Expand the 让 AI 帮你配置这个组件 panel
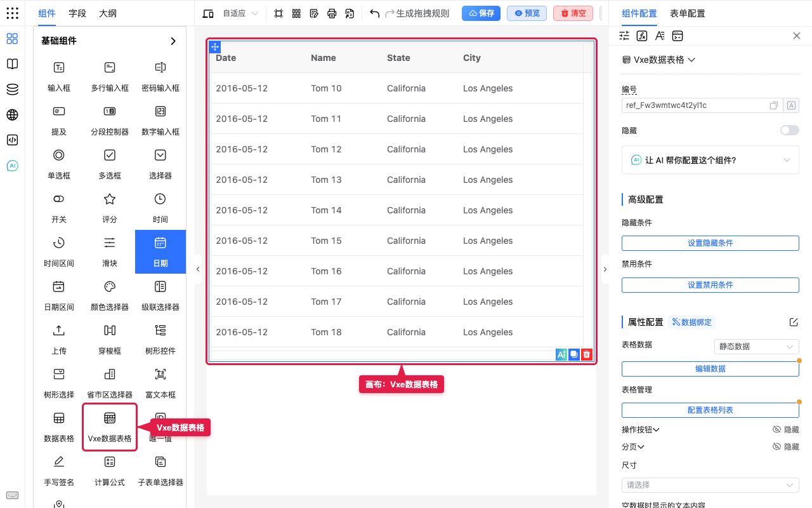 pyautogui.click(x=710, y=160)
